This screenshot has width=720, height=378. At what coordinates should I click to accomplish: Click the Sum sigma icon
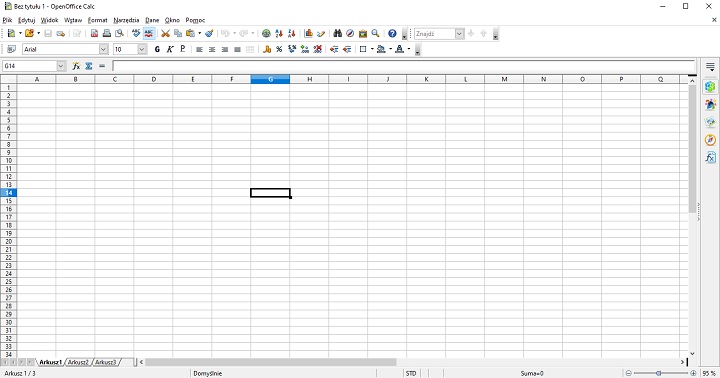tap(89, 66)
